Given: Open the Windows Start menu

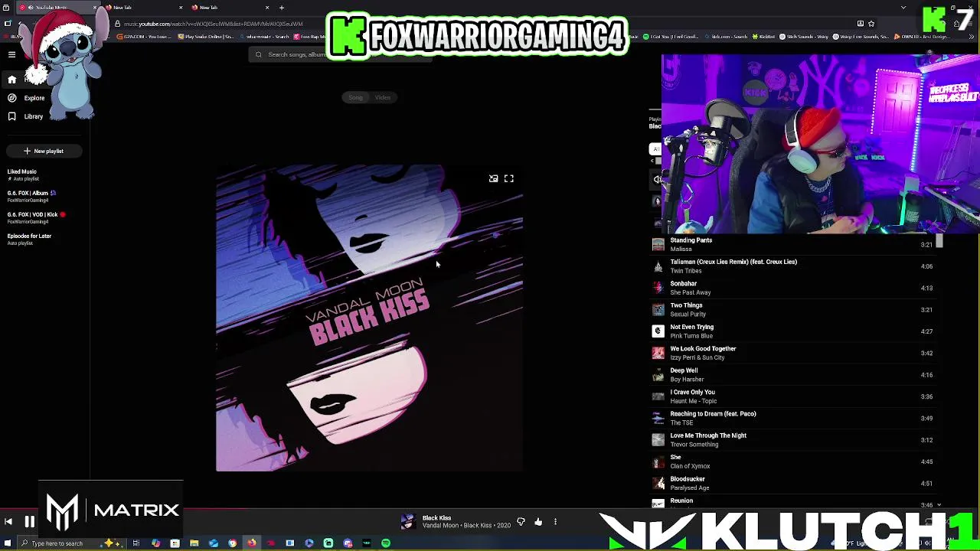Looking at the screenshot, I should tap(7, 543).
